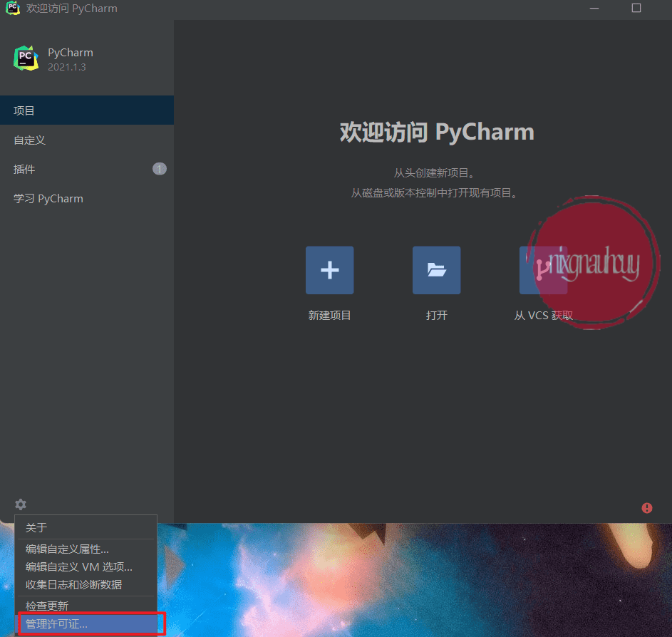Click the 新建项目 label
The image size is (672, 637).
(329, 315)
